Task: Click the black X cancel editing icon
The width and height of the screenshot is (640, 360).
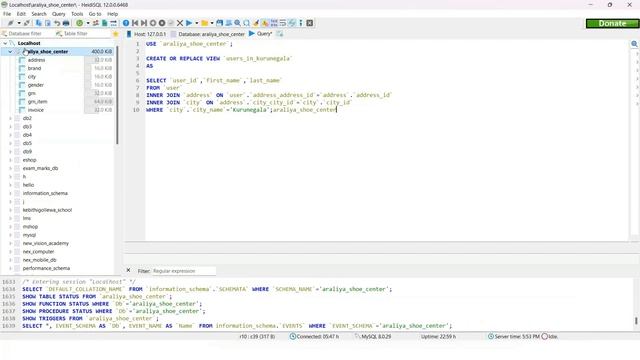Action: tap(180, 23)
